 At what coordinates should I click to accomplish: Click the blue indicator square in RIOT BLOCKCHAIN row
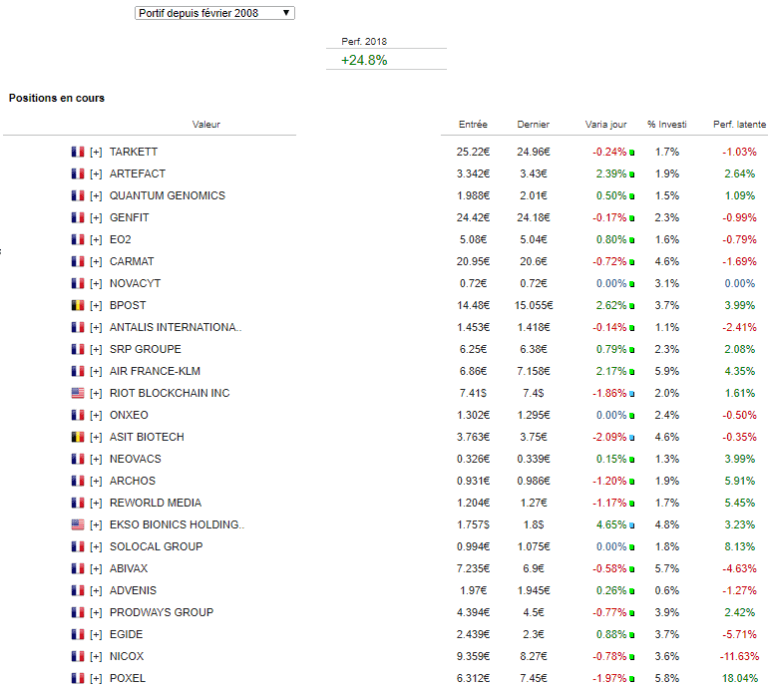click(x=632, y=393)
